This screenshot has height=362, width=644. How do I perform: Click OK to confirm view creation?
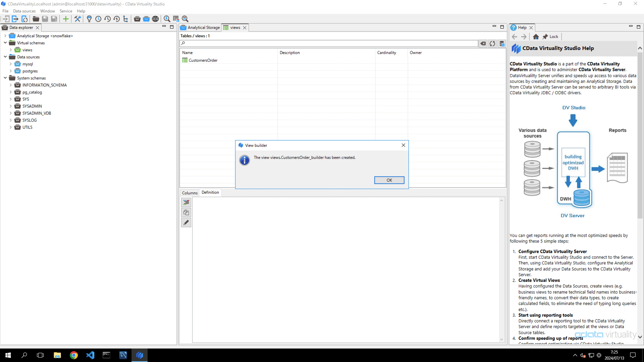pos(389,180)
